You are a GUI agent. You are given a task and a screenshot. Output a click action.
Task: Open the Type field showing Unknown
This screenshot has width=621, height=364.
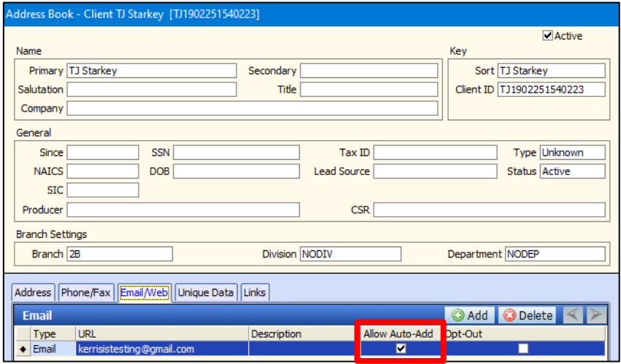(x=572, y=152)
